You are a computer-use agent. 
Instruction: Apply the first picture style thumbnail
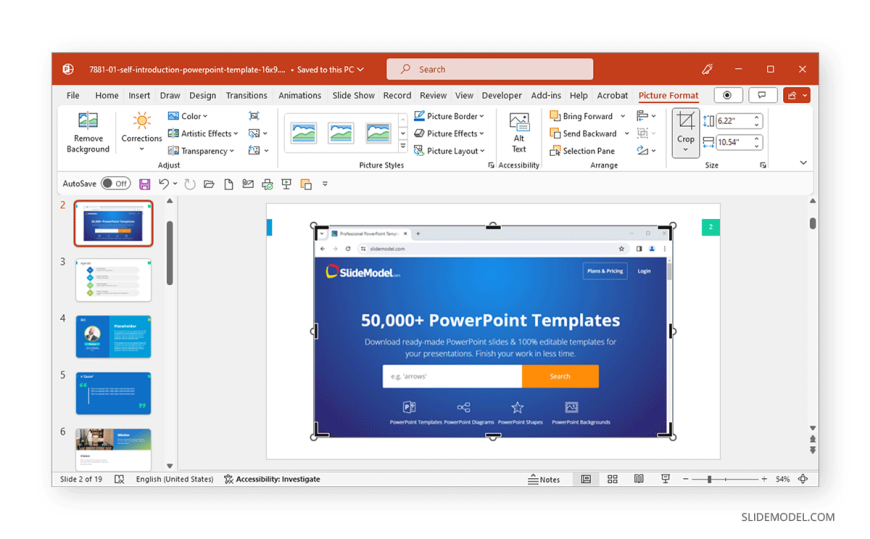[304, 133]
